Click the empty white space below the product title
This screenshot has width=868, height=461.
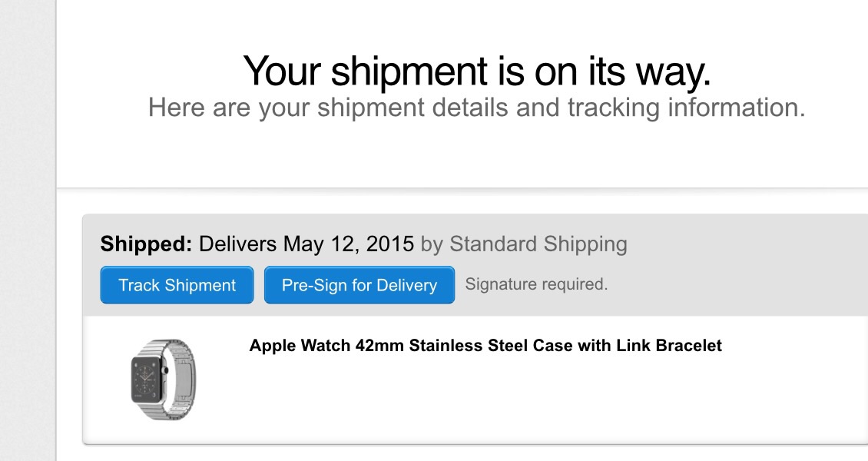(538, 400)
